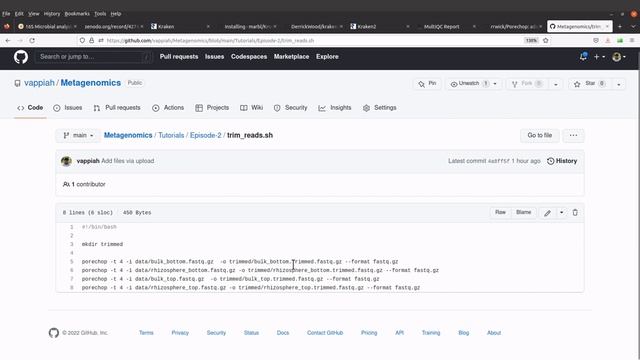This screenshot has height=360, width=640.
Task: Open the History menu in menubar
Action: 52,13
